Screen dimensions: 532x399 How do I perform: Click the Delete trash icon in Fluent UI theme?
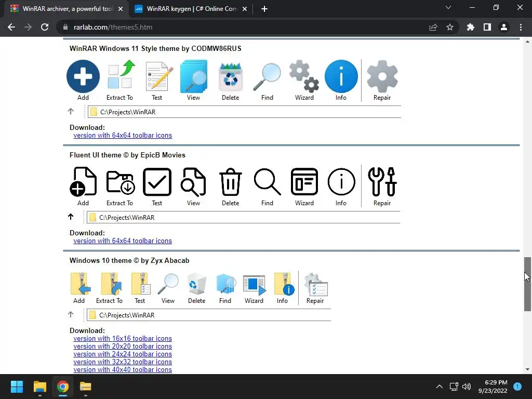(x=230, y=182)
